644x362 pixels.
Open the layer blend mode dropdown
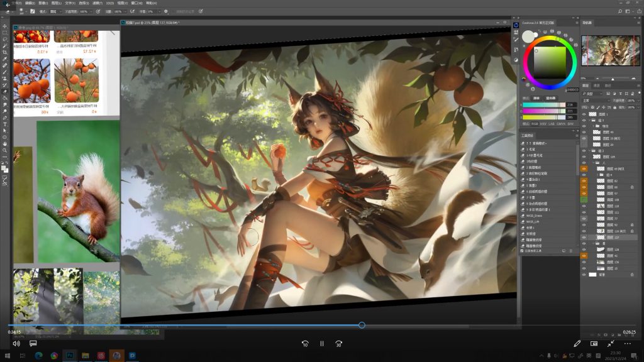coord(595,101)
